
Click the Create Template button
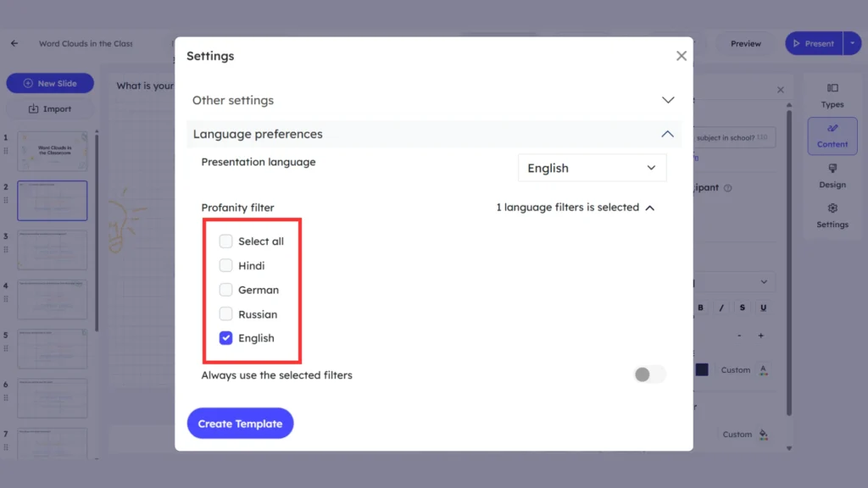pyautogui.click(x=240, y=423)
